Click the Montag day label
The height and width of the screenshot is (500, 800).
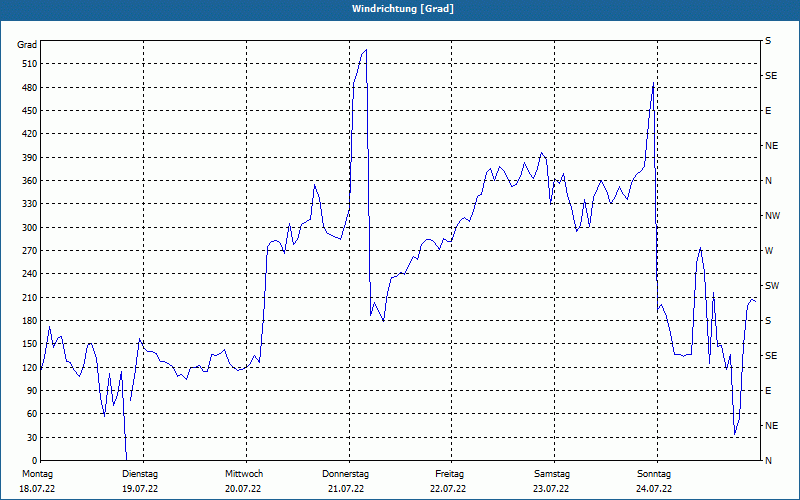(37, 474)
